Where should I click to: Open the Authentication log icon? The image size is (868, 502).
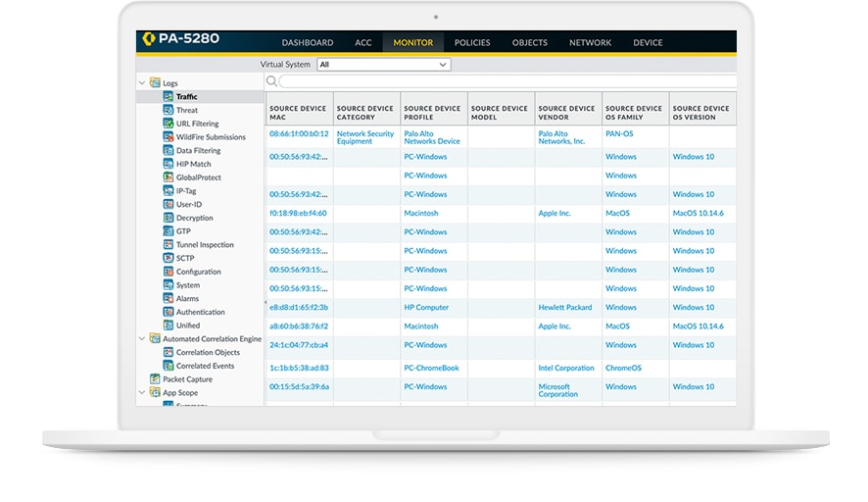[x=169, y=312]
